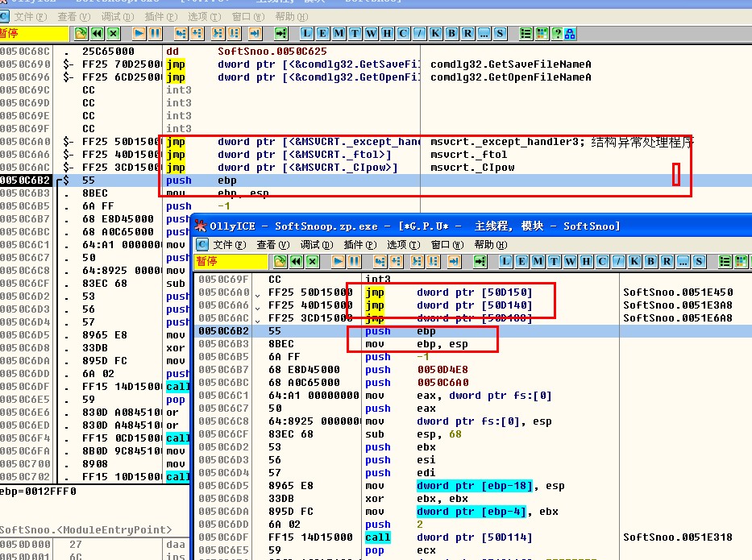
Task: Trace into in SoftSnoop.zp.exe window toolbar
Action: point(417,261)
